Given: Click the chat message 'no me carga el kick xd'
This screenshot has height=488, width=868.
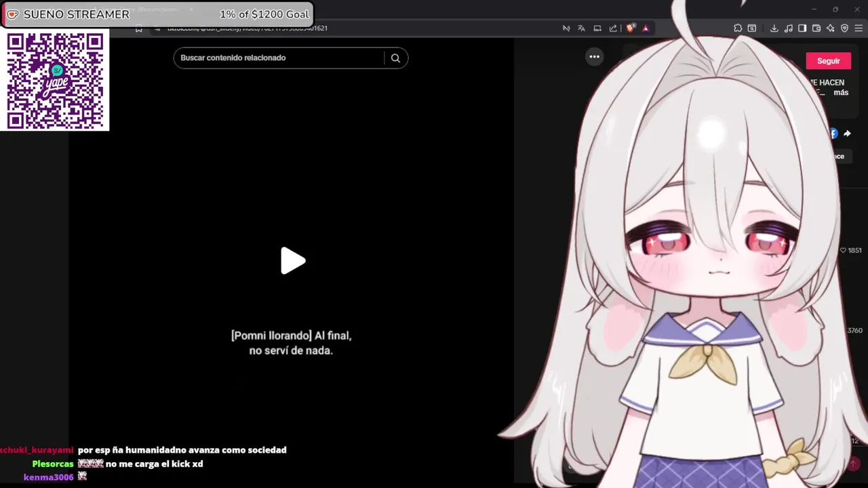Looking at the screenshot, I should [154, 464].
